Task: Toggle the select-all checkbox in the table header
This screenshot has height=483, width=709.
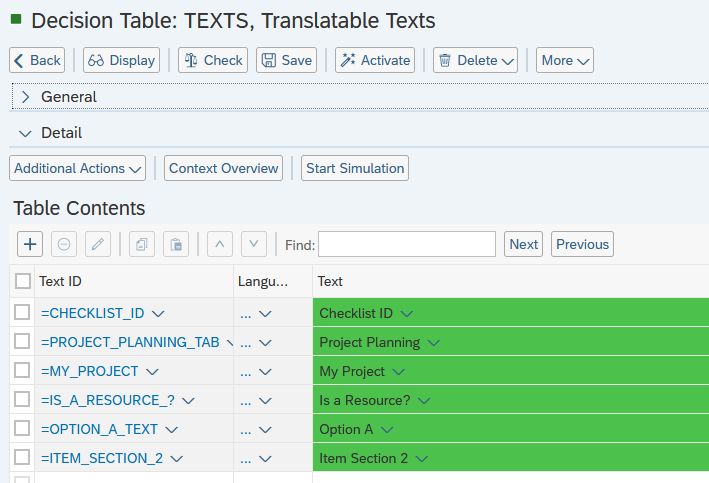Action: click(23, 282)
